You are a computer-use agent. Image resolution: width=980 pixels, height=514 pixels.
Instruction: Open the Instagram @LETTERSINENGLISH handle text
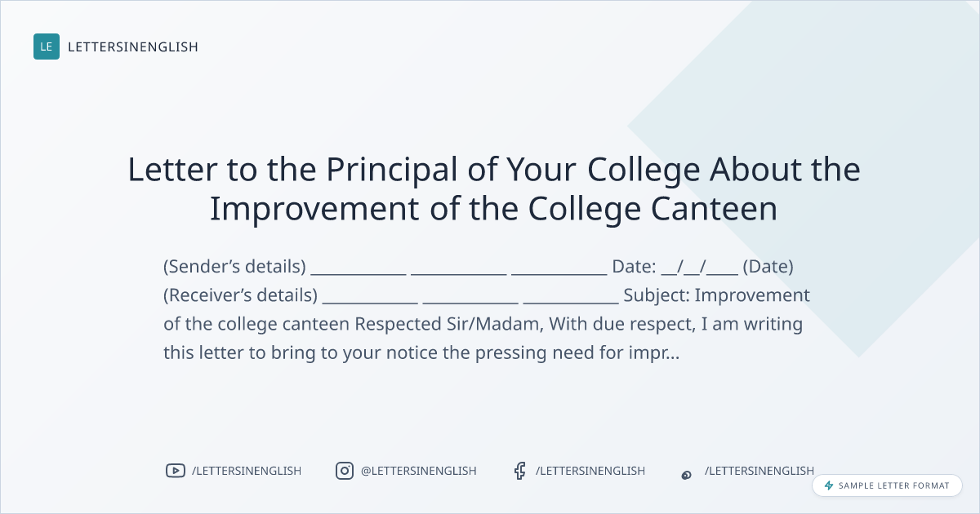pyautogui.click(x=418, y=471)
